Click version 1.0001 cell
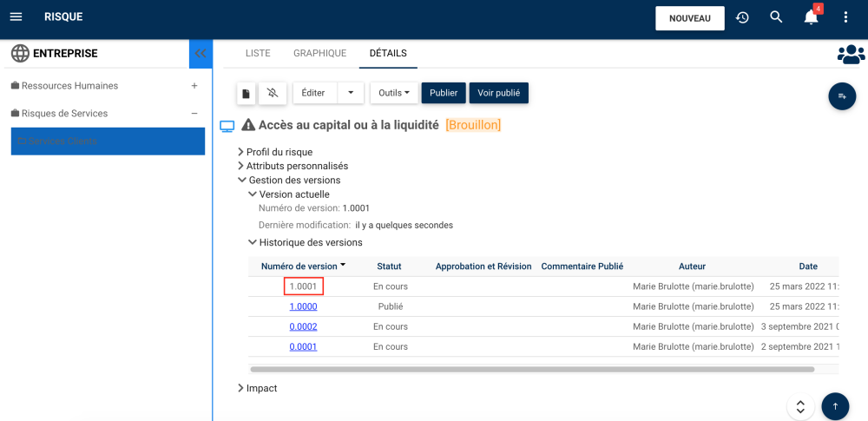Image resolution: width=868 pixels, height=421 pixels. [x=303, y=286]
